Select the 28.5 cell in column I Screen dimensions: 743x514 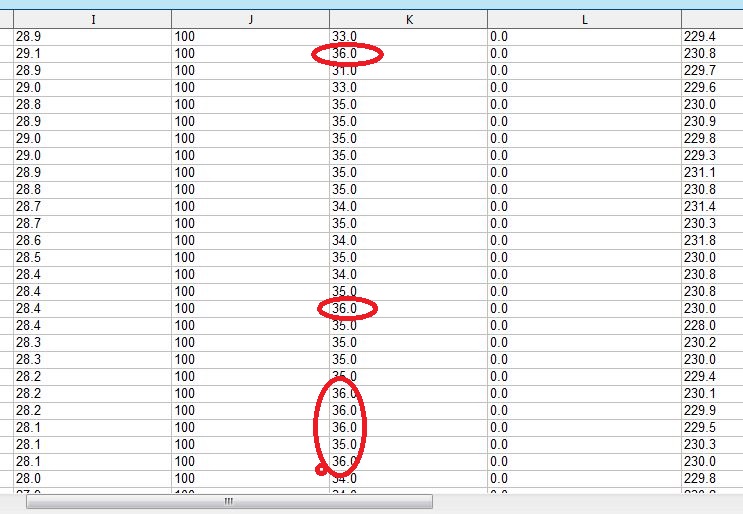coord(92,257)
